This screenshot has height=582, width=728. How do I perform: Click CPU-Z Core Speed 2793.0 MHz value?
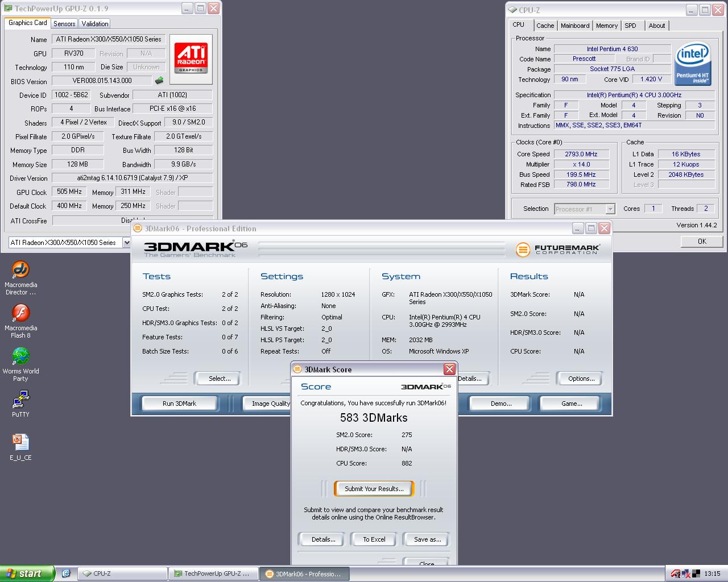click(581, 154)
